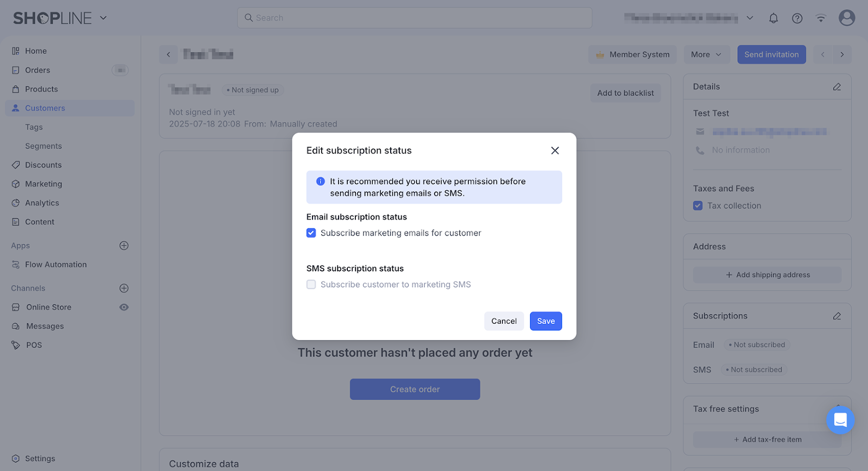Click the Search input field

click(414, 18)
